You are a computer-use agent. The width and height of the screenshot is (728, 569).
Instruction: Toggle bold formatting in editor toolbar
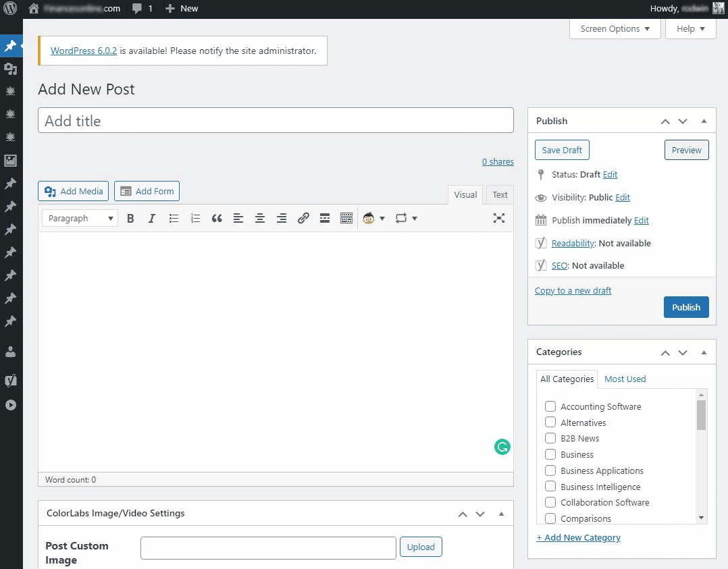(x=130, y=218)
